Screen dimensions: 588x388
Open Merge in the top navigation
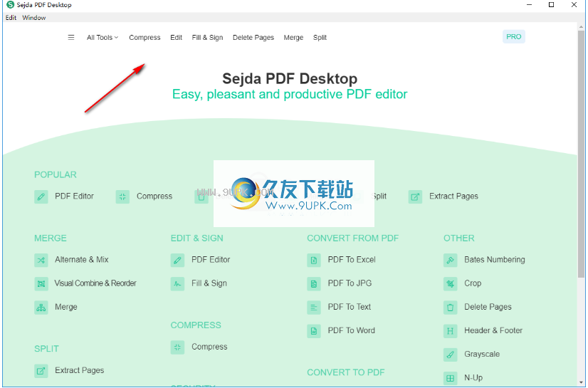click(x=293, y=38)
